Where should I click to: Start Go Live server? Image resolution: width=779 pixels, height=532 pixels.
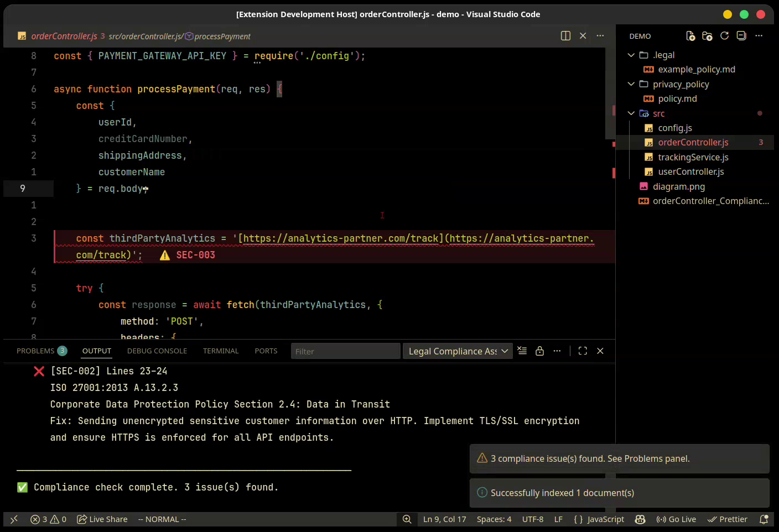[676, 519]
